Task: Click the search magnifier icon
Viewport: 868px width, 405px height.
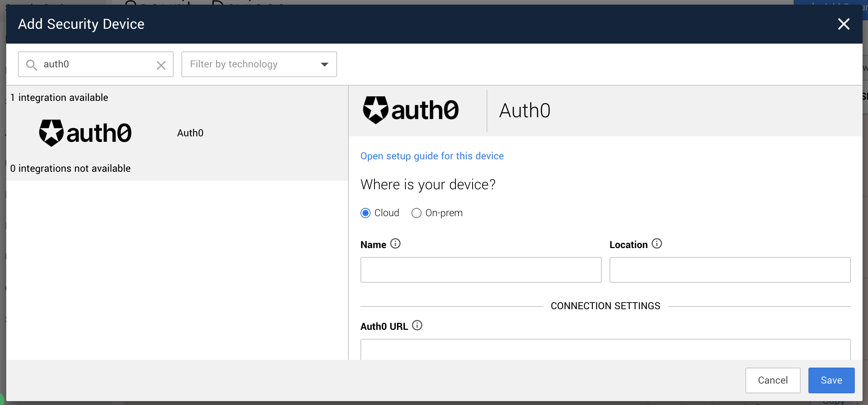Action: (x=32, y=65)
